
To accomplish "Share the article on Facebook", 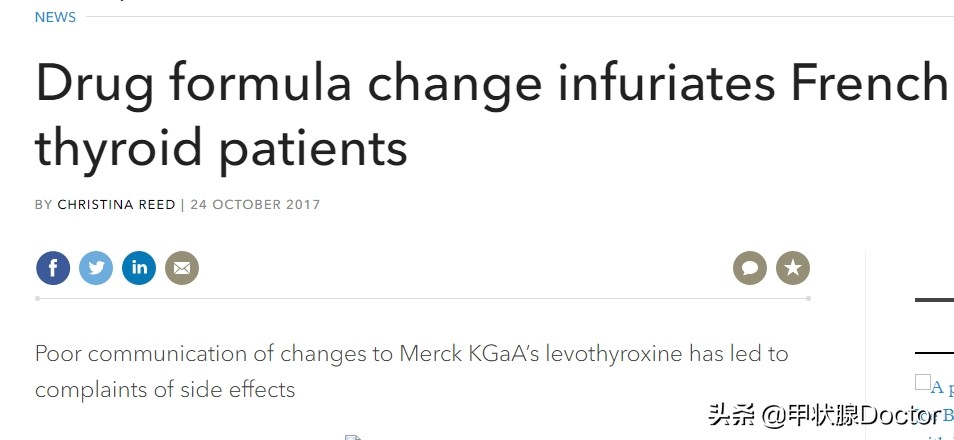I will (53, 268).
